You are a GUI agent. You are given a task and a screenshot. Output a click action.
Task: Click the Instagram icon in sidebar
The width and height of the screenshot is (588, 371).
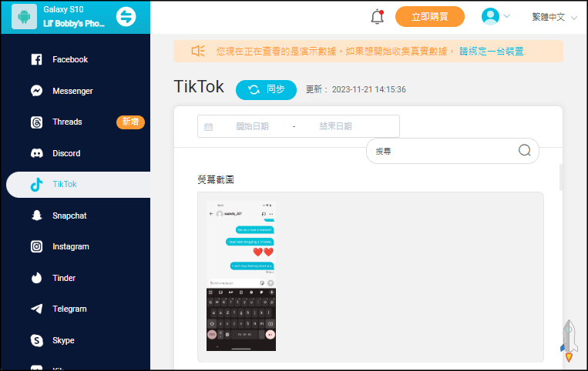pyautogui.click(x=36, y=247)
